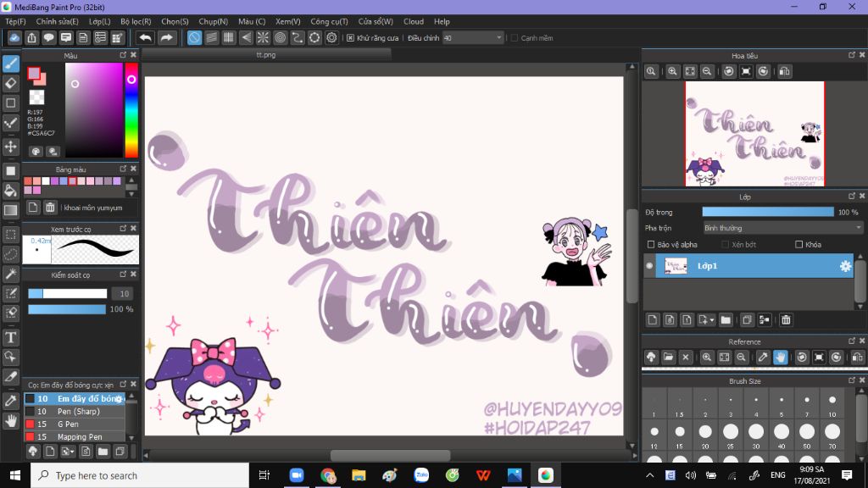Adjust brush opacity 100% slider

67,309
